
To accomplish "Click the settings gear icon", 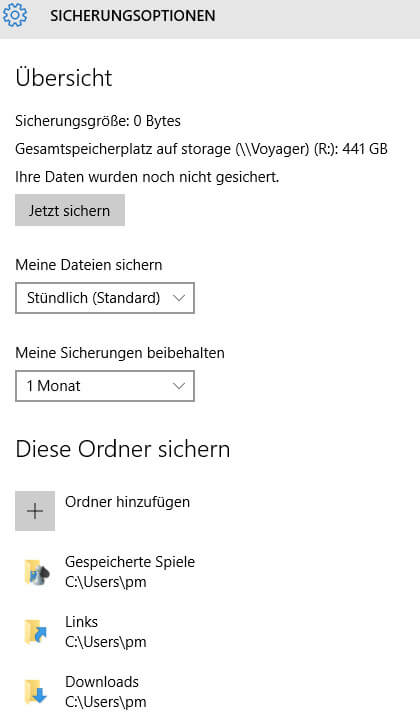I will coord(15,15).
